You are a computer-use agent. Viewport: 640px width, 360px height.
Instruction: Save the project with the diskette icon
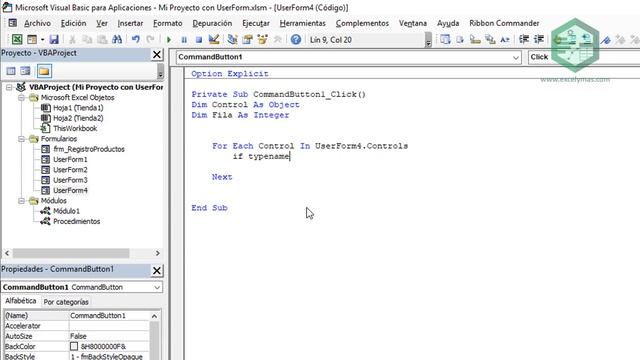coord(54,40)
